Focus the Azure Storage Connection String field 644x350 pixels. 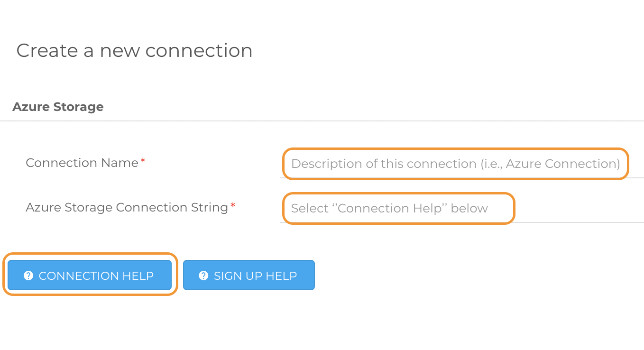(398, 209)
